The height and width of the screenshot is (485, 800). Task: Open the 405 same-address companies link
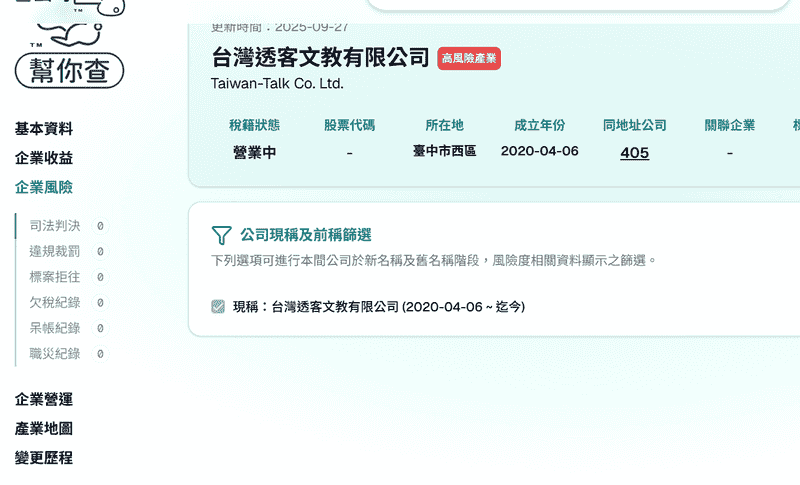coord(635,152)
